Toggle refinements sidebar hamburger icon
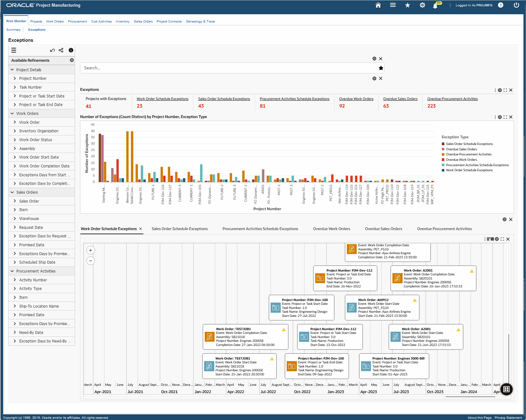 [x=14, y=50]
